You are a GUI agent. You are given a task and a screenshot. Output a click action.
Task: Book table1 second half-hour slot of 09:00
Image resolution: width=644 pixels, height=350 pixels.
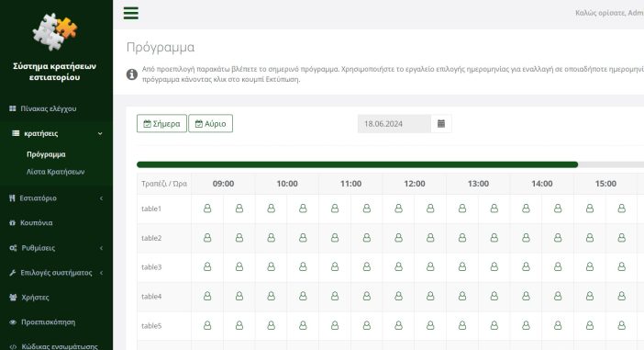239,209
